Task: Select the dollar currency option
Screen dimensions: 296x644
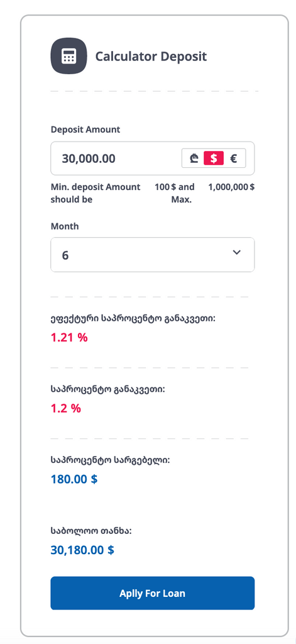Action: [x=214, y=158]
